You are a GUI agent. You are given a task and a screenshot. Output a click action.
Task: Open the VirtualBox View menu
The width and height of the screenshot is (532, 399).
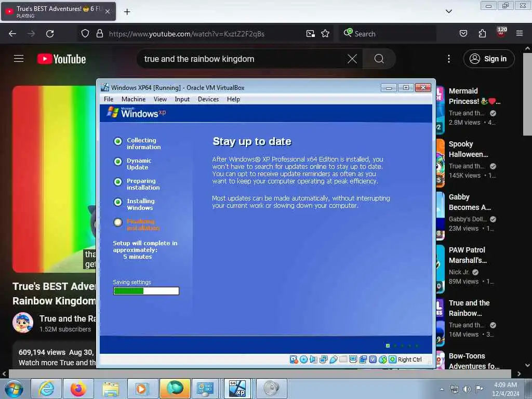point(160,99)
